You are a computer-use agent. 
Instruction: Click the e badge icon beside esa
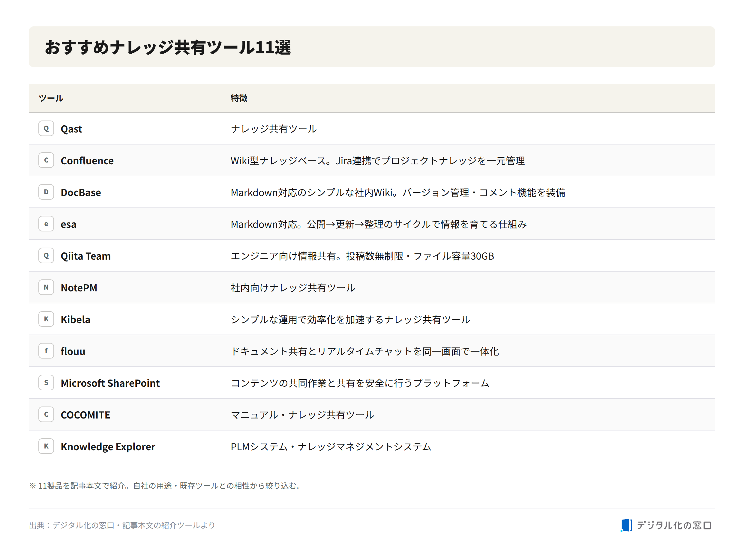[46, 224]
